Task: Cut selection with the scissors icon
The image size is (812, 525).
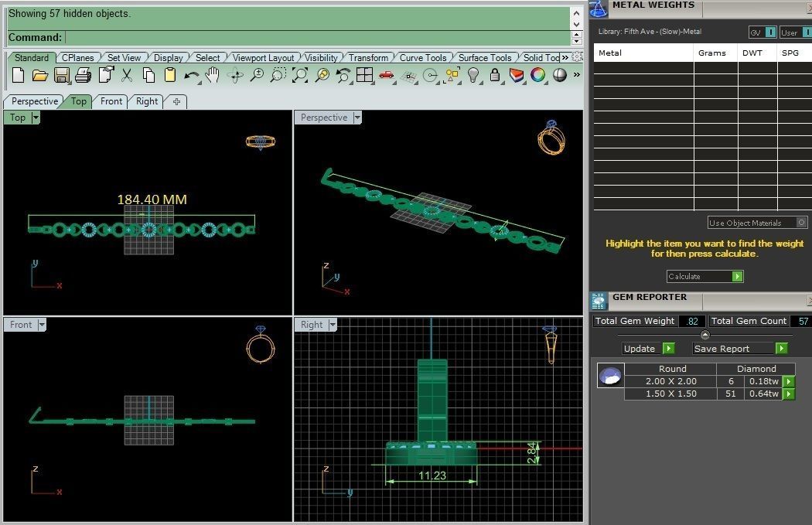Action: [127, 76]
